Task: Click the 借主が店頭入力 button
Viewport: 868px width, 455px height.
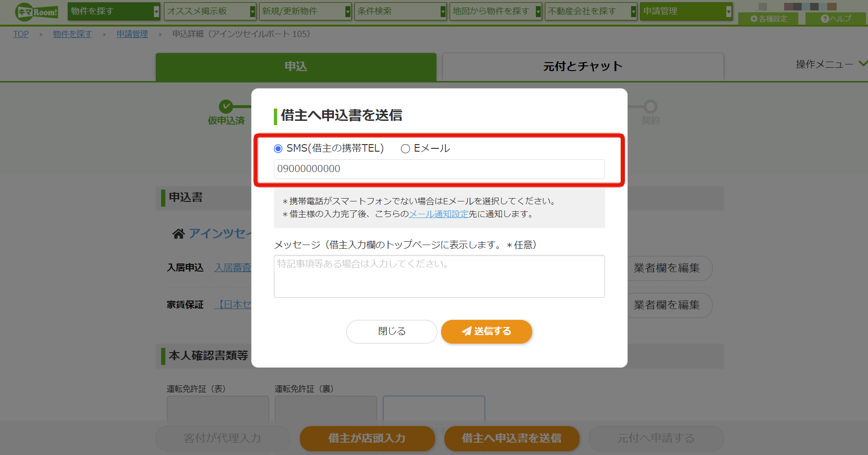Action: coord(367,438)
